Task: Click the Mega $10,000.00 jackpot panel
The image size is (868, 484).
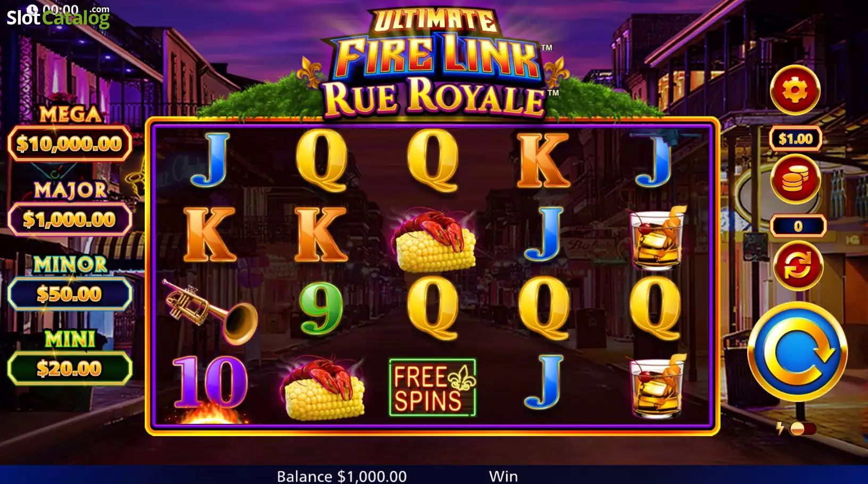Action: 70,143
